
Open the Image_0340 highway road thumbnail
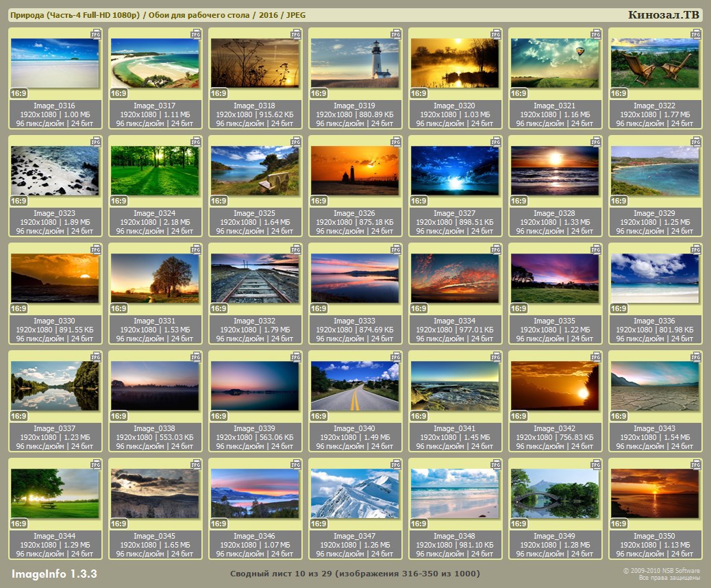pyautogui.click(x=355, y=386)
